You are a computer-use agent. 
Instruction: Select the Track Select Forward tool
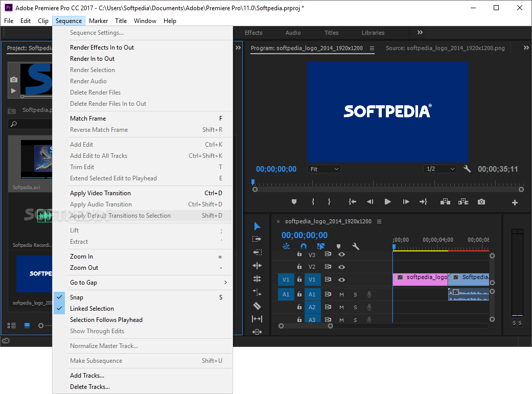[x=257, y=239]
